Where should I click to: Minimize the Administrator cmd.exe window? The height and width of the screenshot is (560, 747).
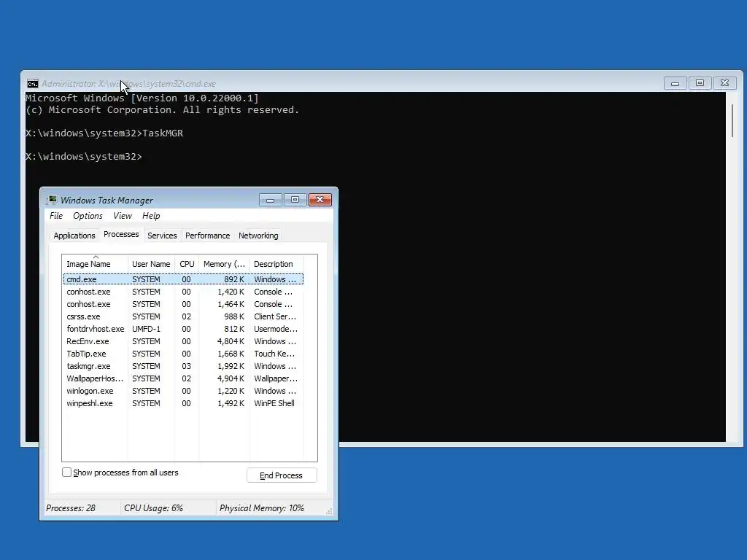(x=675, y=83)
